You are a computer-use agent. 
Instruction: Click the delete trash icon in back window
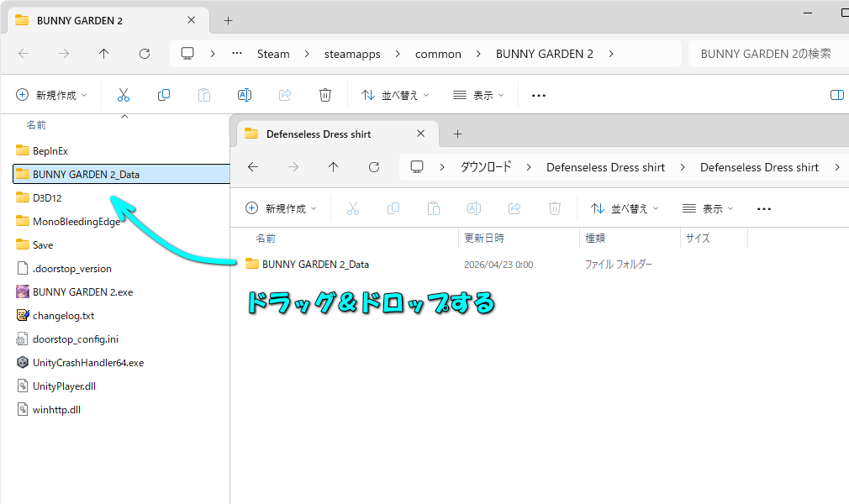point(325,95)
